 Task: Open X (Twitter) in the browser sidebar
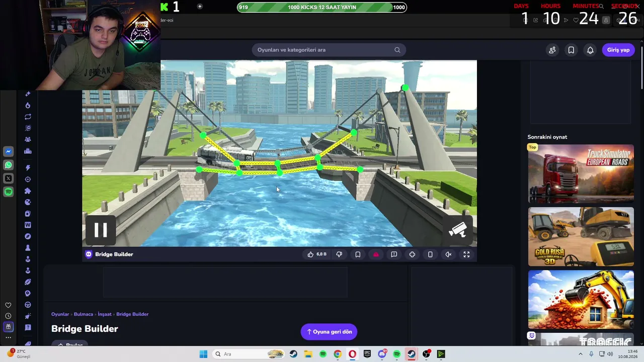pos(9,178)
